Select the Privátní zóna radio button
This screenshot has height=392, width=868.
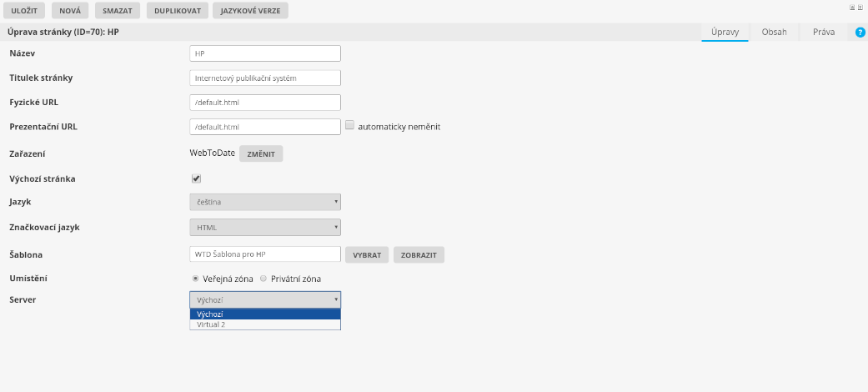(x=263, y=279)
